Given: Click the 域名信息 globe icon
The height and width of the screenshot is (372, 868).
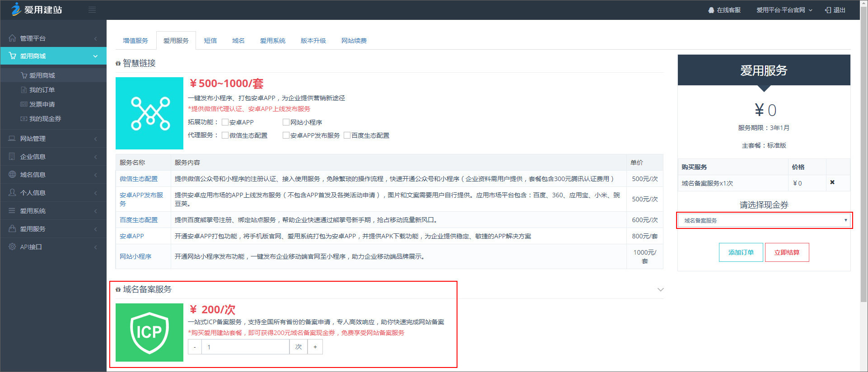Looking at the screenshot, I should [12, 174].
